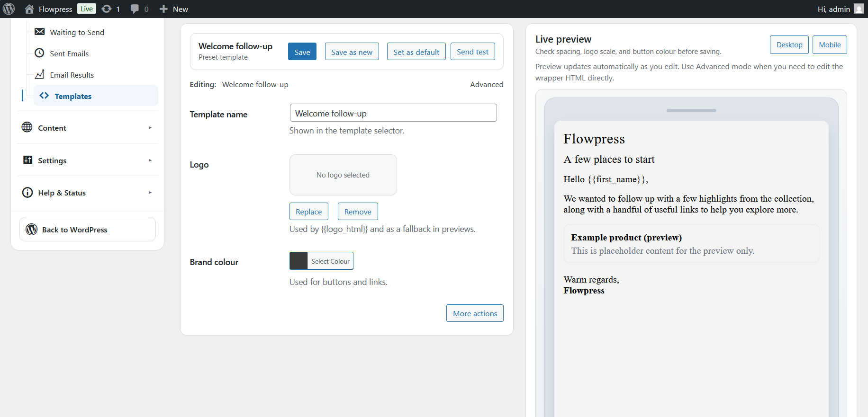Click the Replace logo button
The height and width of the screenshot is (417, 868).
[309, 212]
